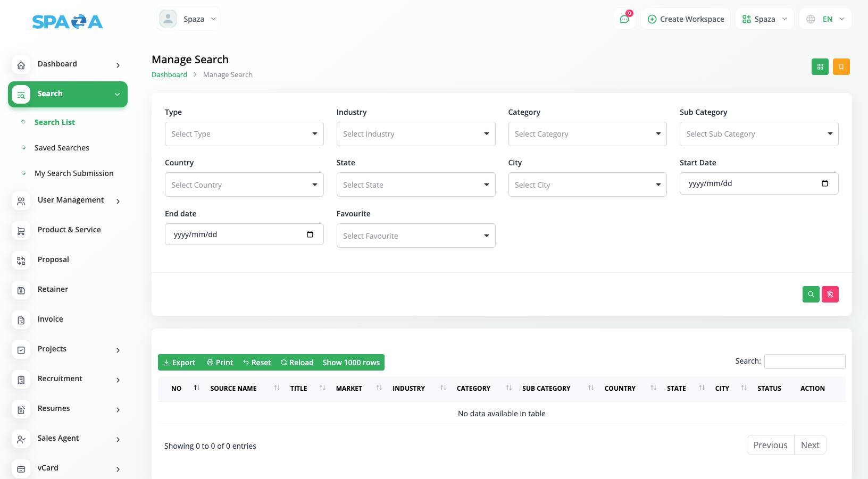868x479 pixels.
Task: Open the Invoice sidebar menu item
Action: [51, 319]
